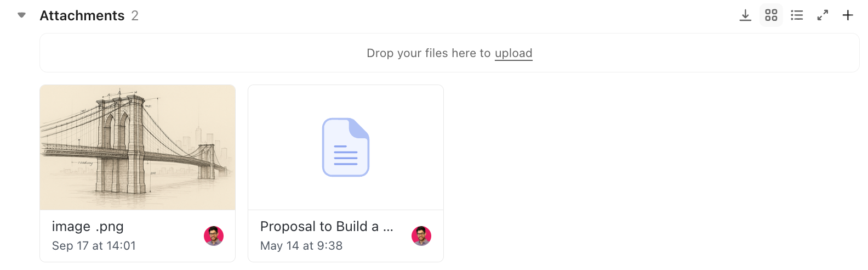Open uploader avatar on image .png card
Screen dimensions: 868x270
[x=214, y=236]
